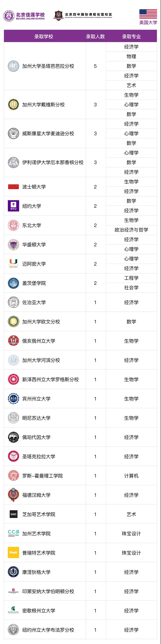161x644 pixels.
Task: Click the 美国大学 label under the flag
Action: pos(148,22)
